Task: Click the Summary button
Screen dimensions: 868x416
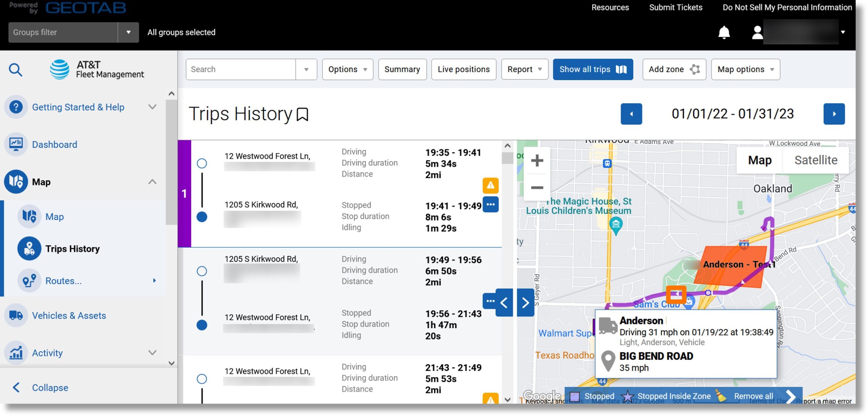Action: click(402, 69)
